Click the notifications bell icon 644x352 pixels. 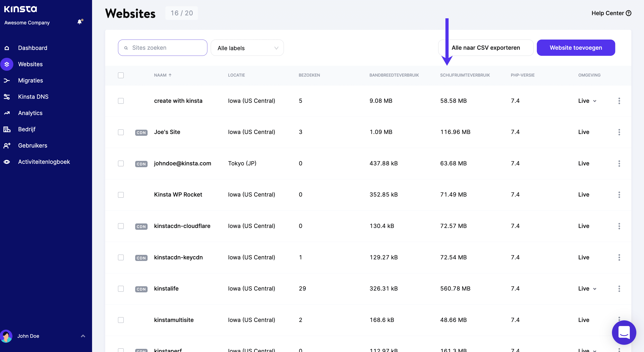point(79,22)
